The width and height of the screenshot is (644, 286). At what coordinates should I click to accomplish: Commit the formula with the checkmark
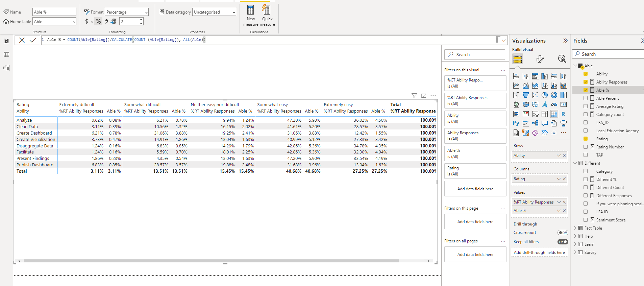tap(33, 40)
